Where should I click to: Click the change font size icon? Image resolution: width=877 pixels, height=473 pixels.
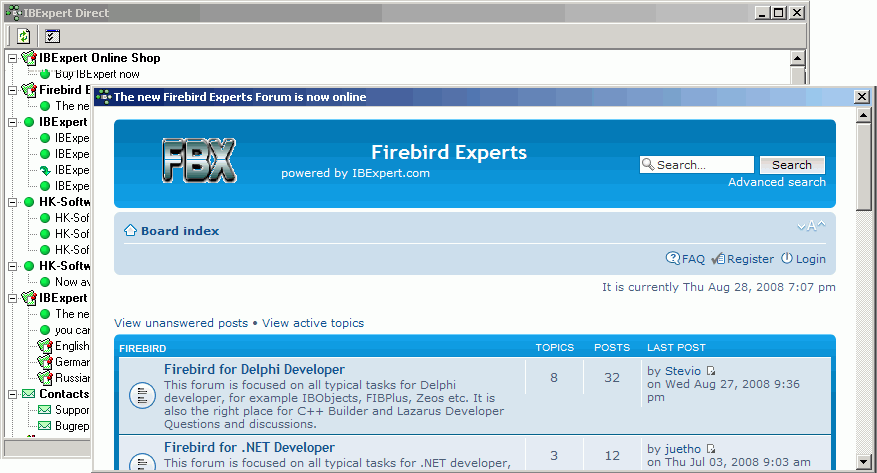[811, 226]
